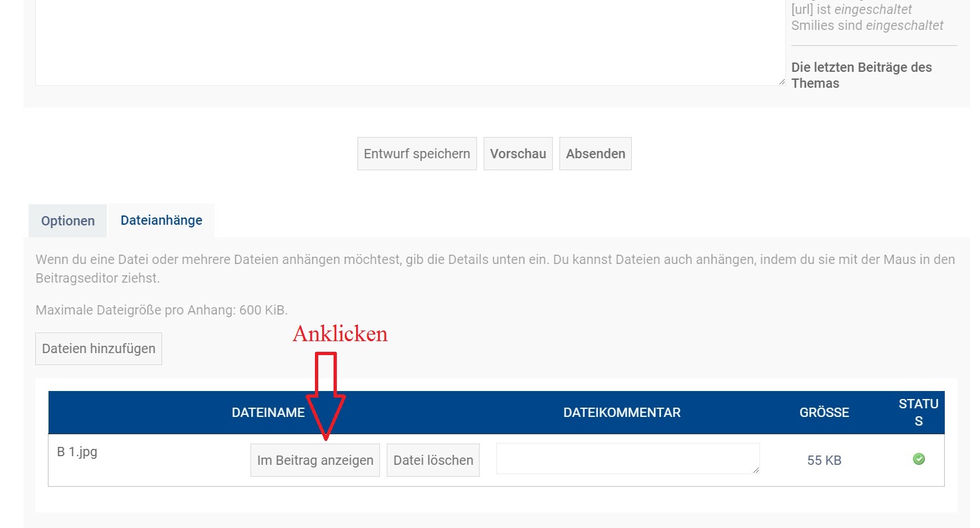Click the 55 KB file size cell

point(824,460)
